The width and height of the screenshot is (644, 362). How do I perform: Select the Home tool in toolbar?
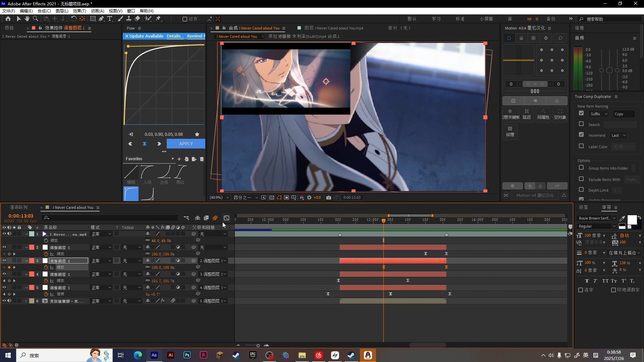coord(8,19)
